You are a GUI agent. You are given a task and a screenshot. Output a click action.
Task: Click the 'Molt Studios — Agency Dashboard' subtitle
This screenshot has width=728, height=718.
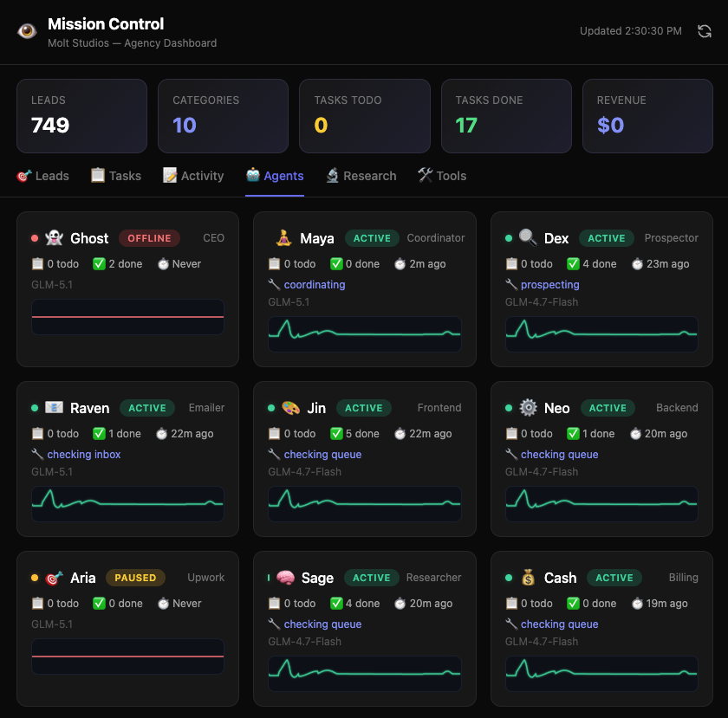[133, 43]
